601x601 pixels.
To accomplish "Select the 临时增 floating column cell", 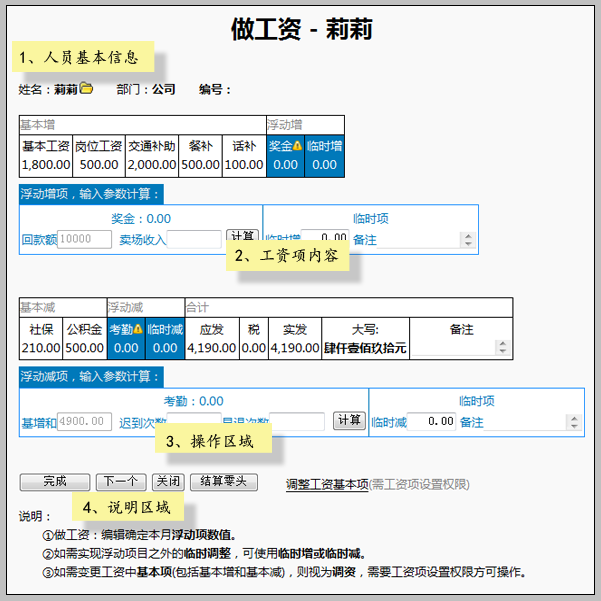I will tap(324, 155).
